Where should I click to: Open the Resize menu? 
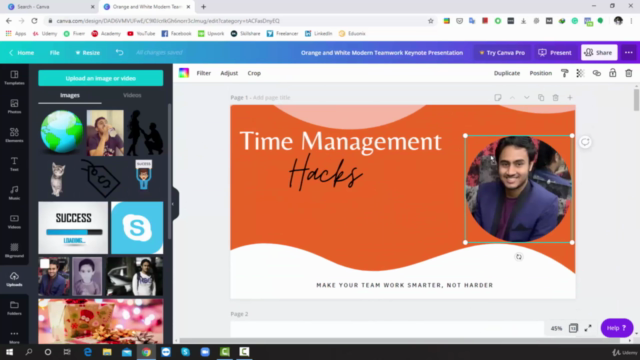pos(88,53)
